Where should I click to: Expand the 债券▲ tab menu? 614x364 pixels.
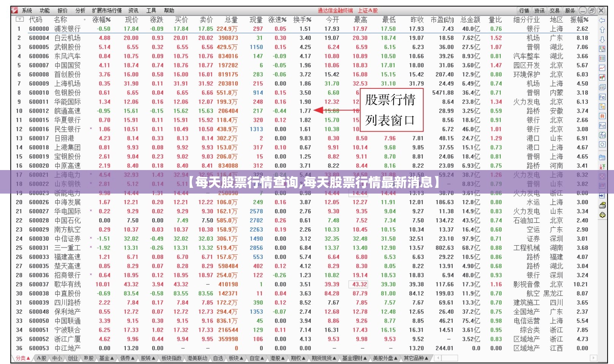[127, 358]
